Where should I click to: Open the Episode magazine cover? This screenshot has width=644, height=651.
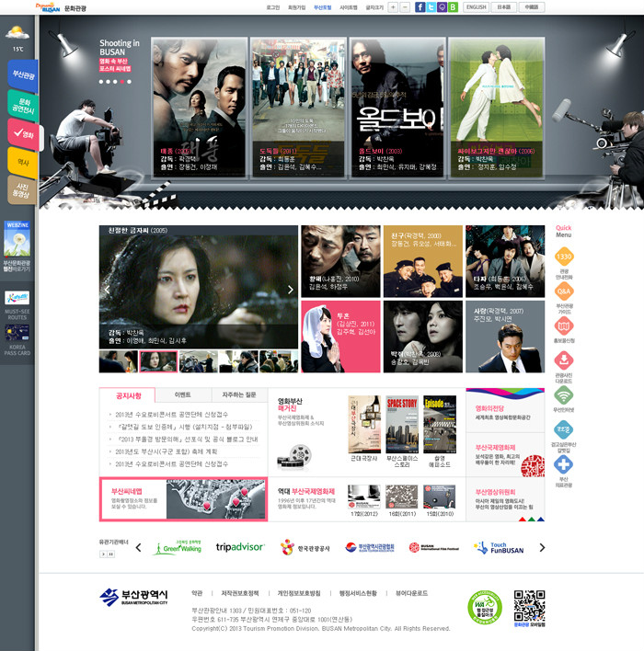click(x=440, y=424)
